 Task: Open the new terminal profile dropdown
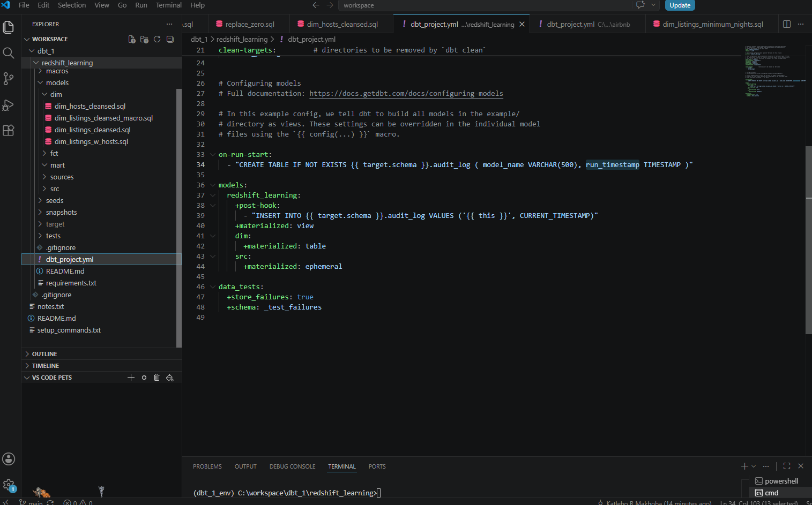tap(754, 466)
